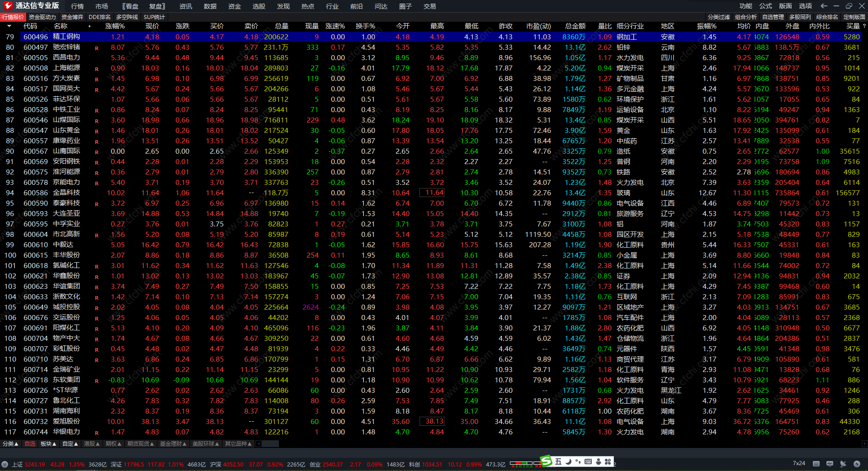This screenshot has width=868, height=471.
Task: Sort by the 涨幅% column header
Action: click(x=115, y=26)
